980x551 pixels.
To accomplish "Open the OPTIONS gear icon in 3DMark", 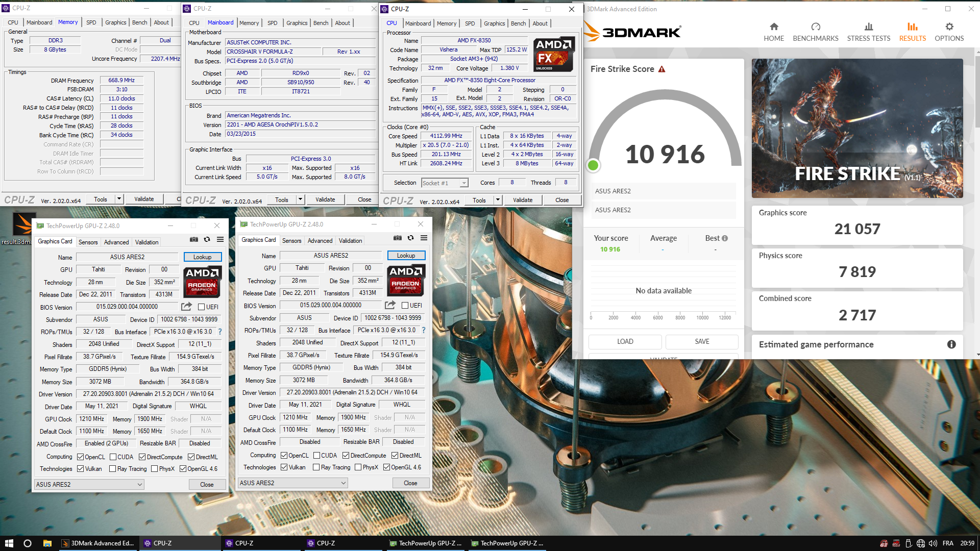I will coord(949,27).
